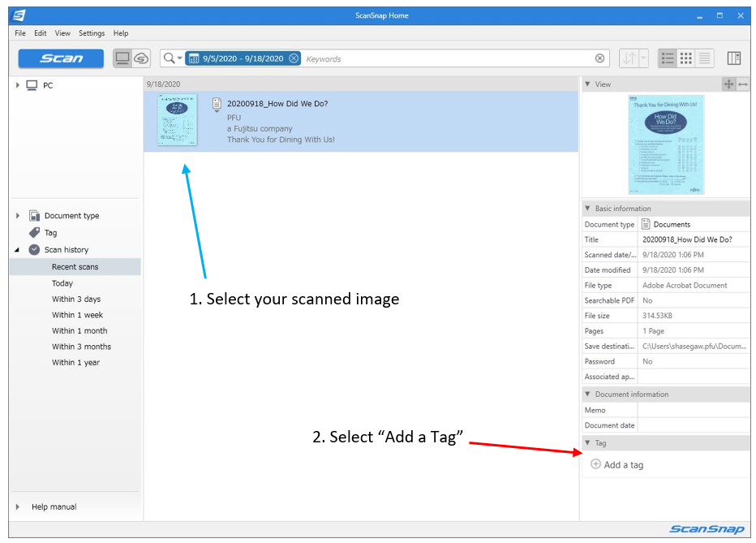Screen dimensions: 756x543
Task: Click the fit-to-width icon in View panel
Action: tap(743, 84)
